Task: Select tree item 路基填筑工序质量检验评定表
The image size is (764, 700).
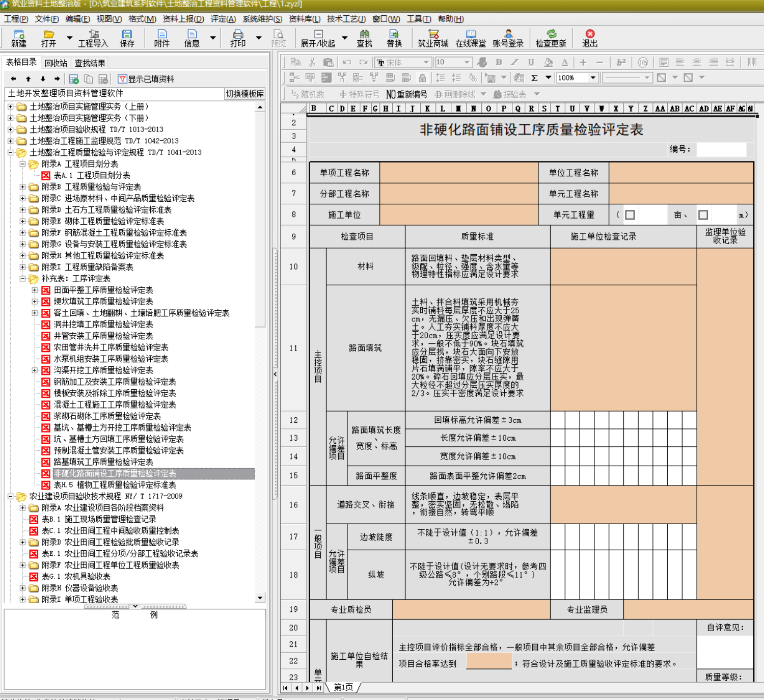Action: click(x=103, y=462)
